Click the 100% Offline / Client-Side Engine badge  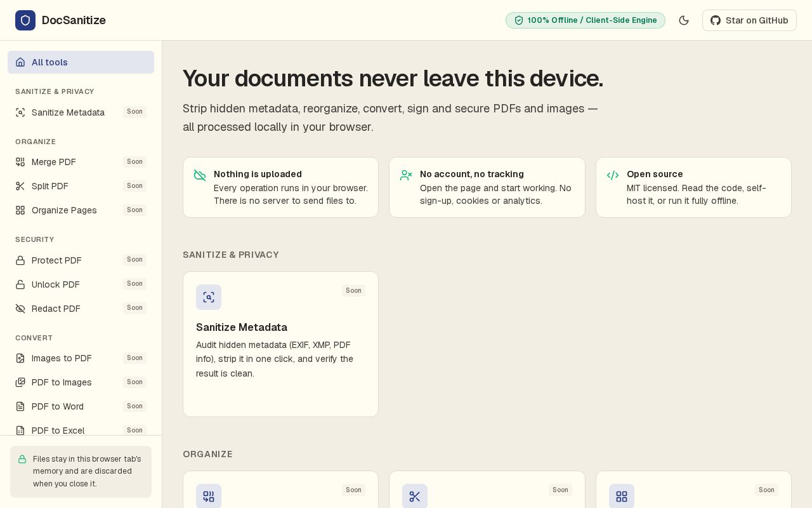click(586, 20)
